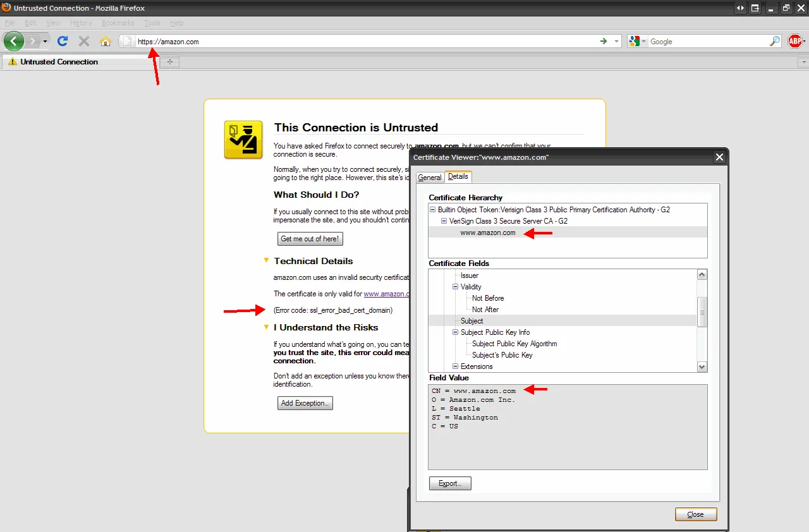
Task: Click the green Go arrow in the address bar
Action: tap(604, 42)
